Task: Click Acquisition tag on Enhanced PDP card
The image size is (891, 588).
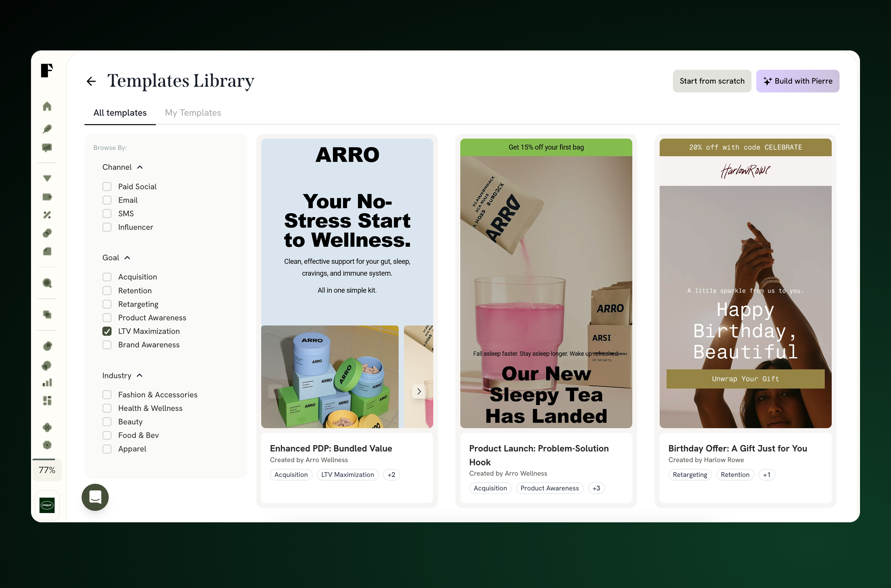Action: tap(291, 474)
